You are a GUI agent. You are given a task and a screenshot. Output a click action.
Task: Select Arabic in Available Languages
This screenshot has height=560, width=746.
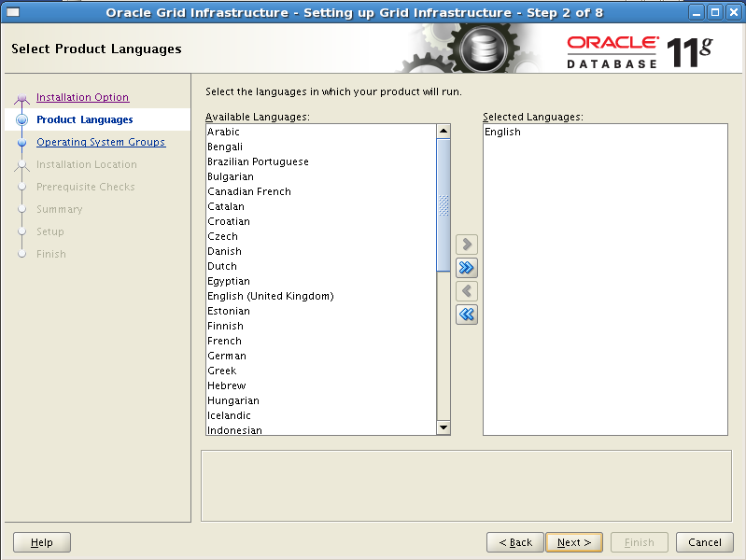point(321,132)
